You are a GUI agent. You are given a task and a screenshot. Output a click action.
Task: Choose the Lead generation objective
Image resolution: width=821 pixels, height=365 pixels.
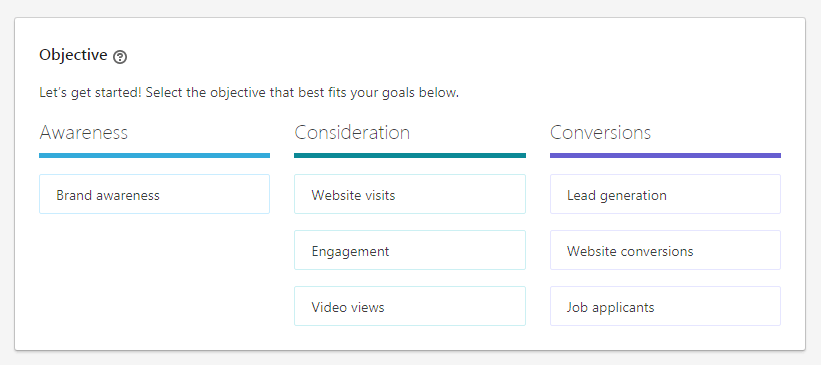pyautogui.click(x=665, y=194)
